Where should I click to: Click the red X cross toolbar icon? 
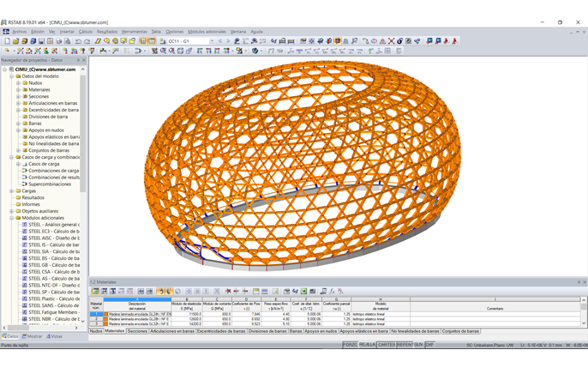pos(391,41)
